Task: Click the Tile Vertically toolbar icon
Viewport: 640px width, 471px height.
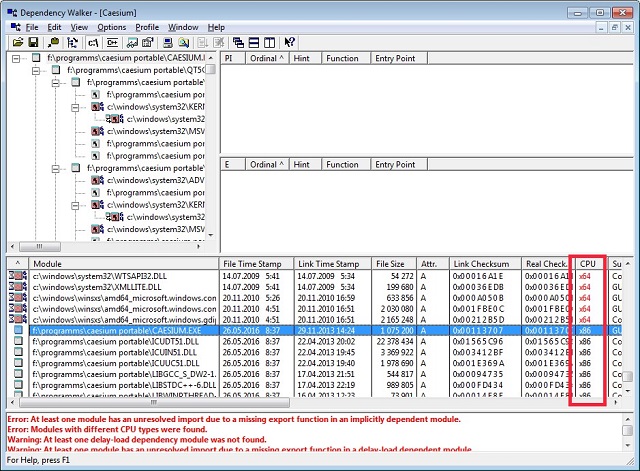Action: tap(269, 42)
